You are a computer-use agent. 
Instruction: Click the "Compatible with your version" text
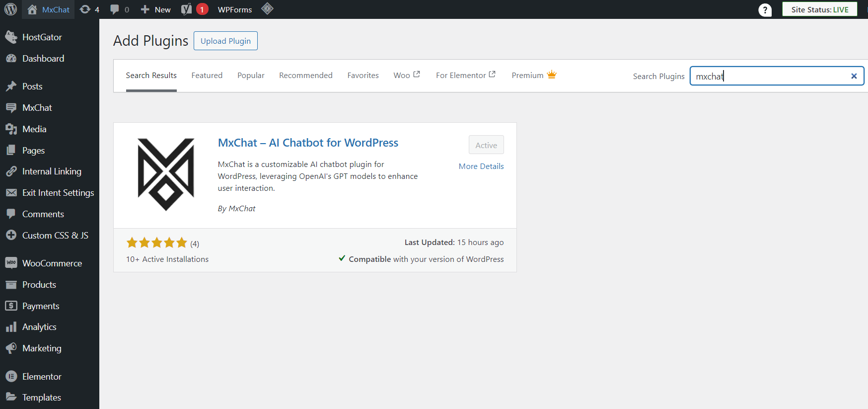click(x=426, y=259)
